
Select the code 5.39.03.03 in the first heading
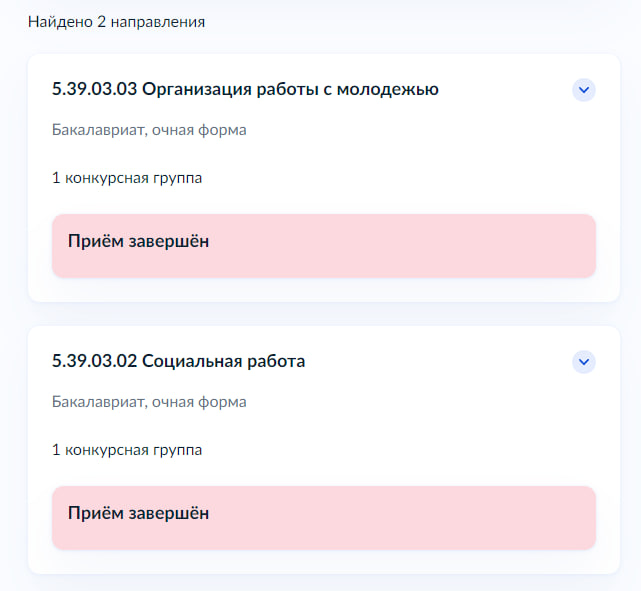point(94,90)
